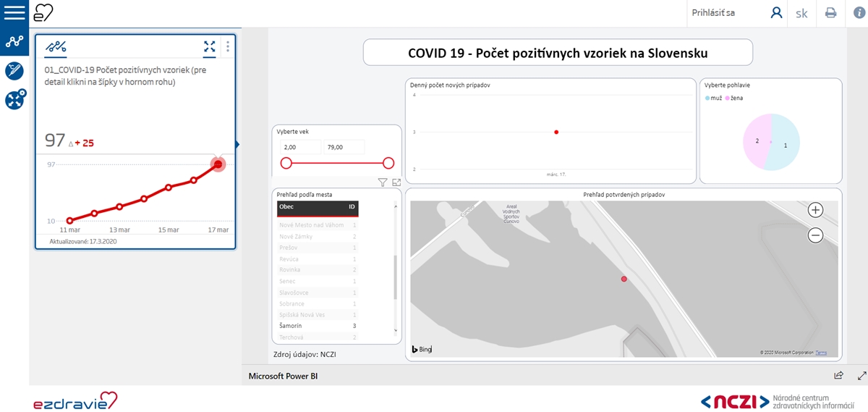The height and width of the screenshot is (412, 868).
Task: Click the value 97 on the card
Action: (55, 140)
